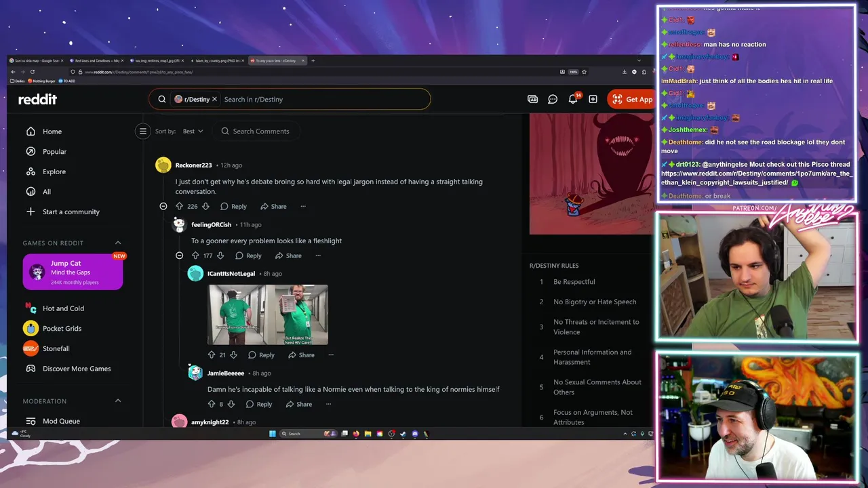Click Discover More Games
This screenshot has height=488, width=868.
[x=77, y=369]
